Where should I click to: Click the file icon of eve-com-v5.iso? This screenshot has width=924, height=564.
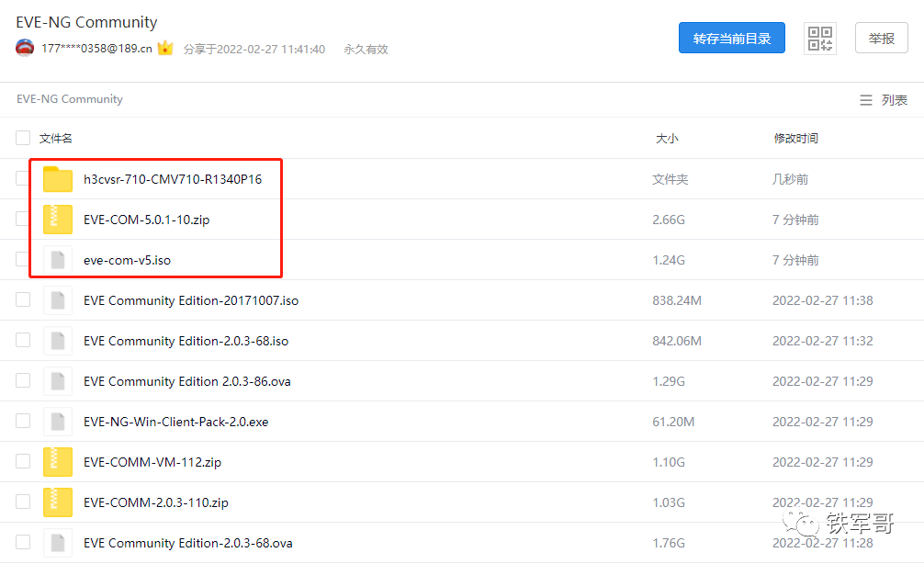pos(58,260)
